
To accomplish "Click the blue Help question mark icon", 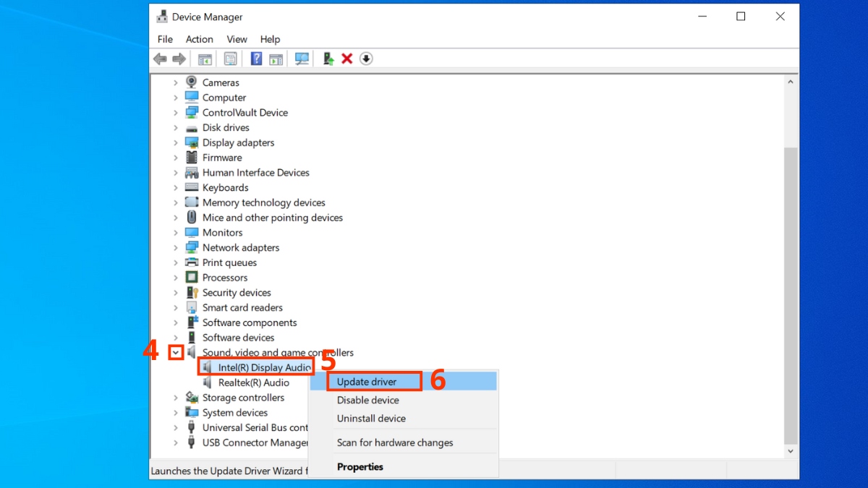I will [256, 59].
